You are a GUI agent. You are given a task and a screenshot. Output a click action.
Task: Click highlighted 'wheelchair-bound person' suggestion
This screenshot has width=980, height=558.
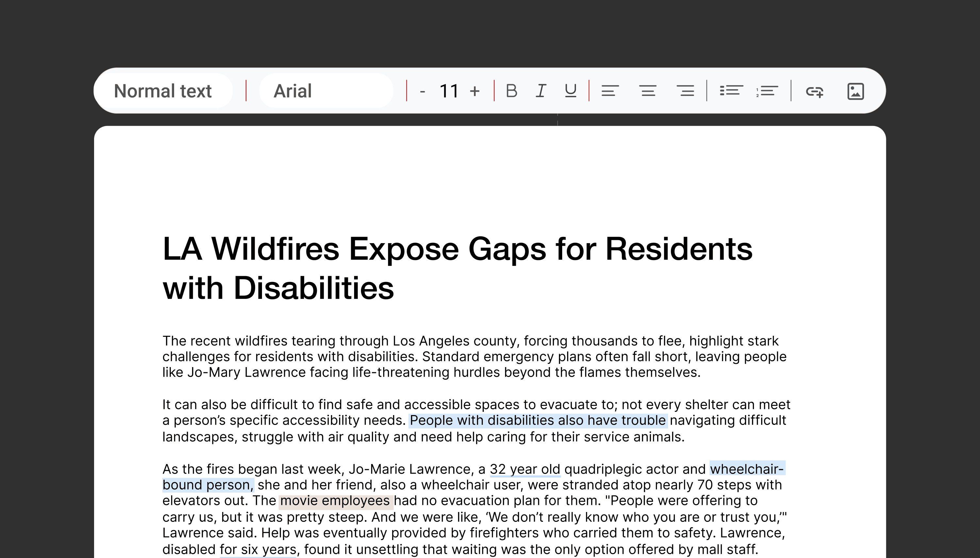pos(746,469)
